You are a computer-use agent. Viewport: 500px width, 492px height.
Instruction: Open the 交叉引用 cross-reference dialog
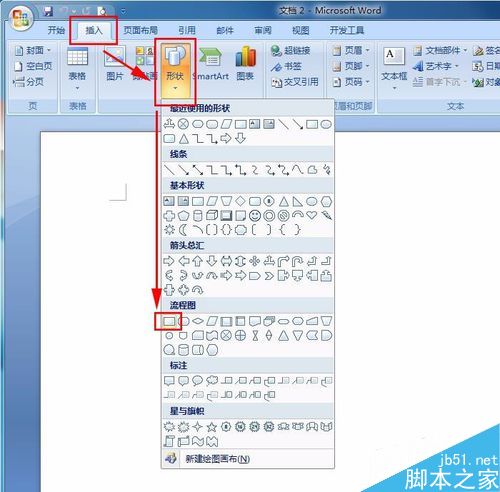295,82
